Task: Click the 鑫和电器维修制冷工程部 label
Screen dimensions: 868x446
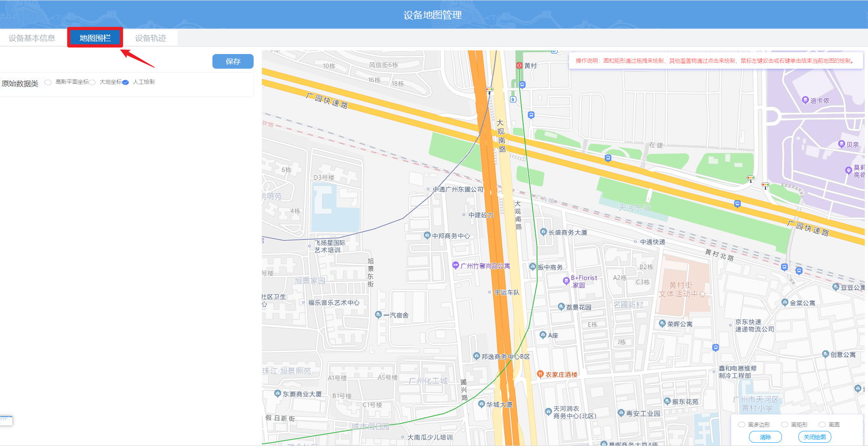Action: [738, 372]
